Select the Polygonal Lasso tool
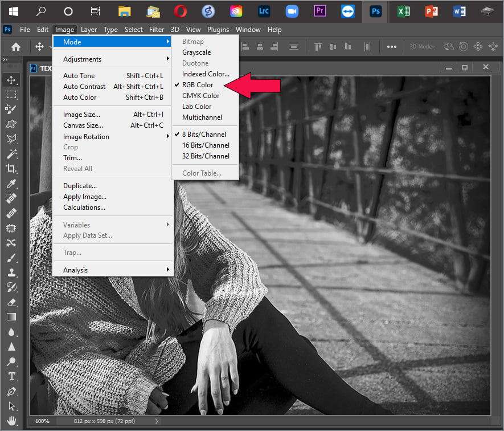504x431 pixels. click(11, 139)
